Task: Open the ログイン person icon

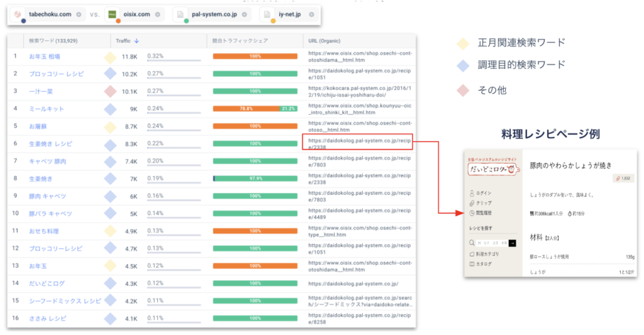Action: (472, 193)
